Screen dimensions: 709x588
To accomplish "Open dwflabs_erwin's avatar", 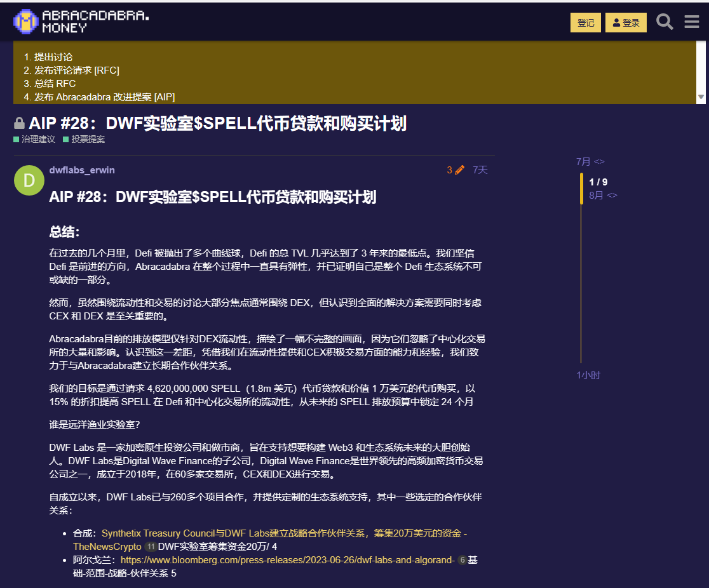I will (x=29, y=180).
